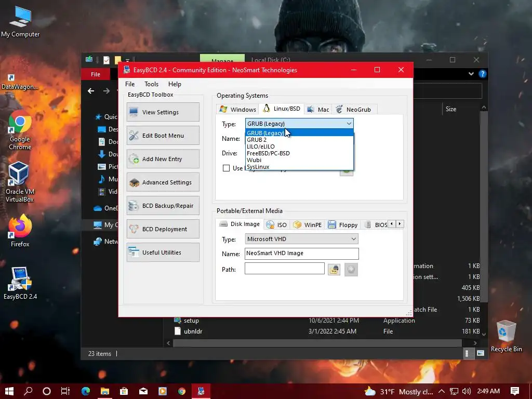532x399 pixels.
Task: Open File Explorer from the taskbar
Action: click(x=105, y=391)
